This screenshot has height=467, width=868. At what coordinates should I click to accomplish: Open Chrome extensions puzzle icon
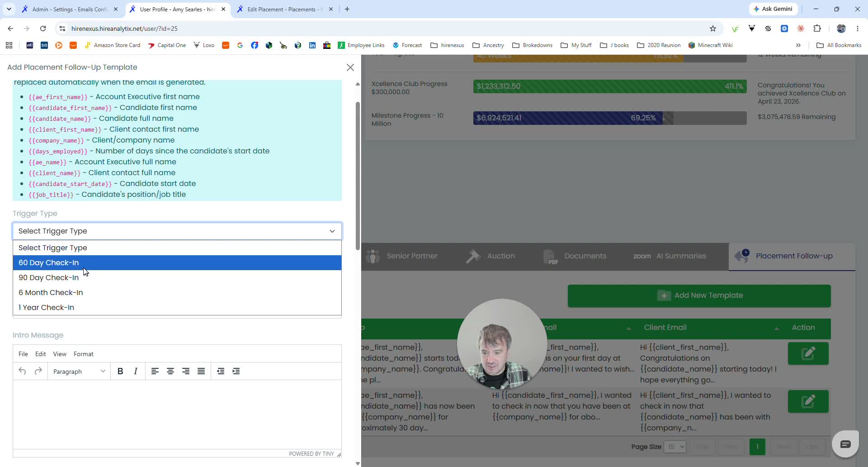click(x=817, y=29)
